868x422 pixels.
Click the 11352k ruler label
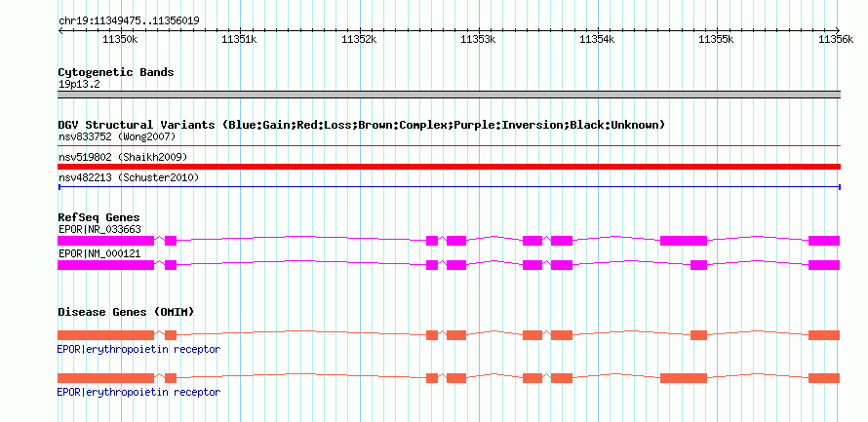tap(359, 39)
